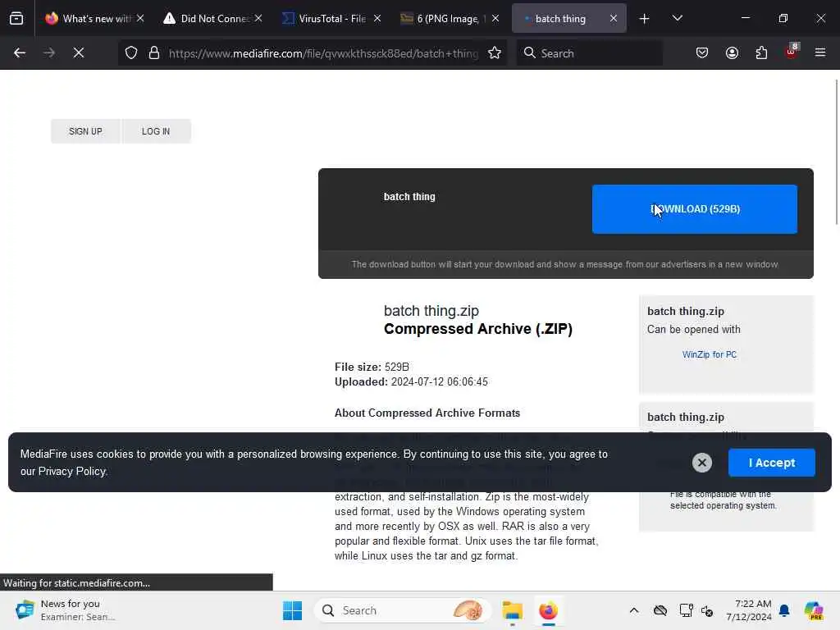Close the What's new tab
Screen dimensions: 840x630
(x=140, y=19)
